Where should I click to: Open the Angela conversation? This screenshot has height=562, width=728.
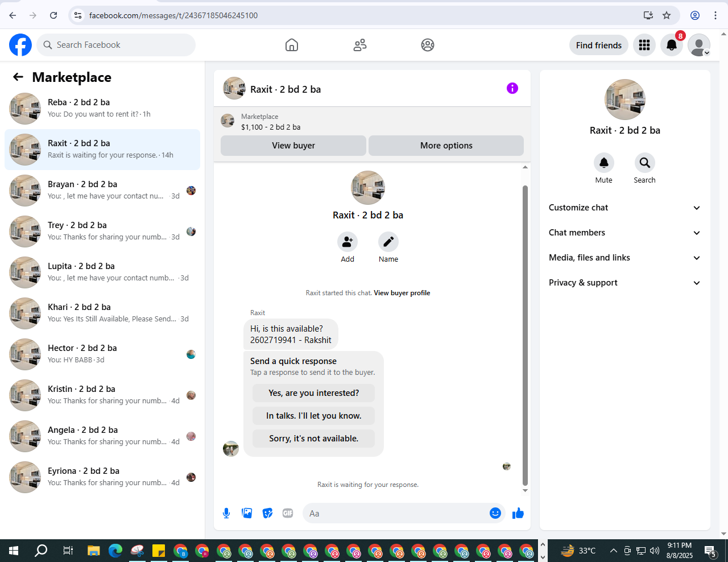pyautogui.click(x=102, y=436)
